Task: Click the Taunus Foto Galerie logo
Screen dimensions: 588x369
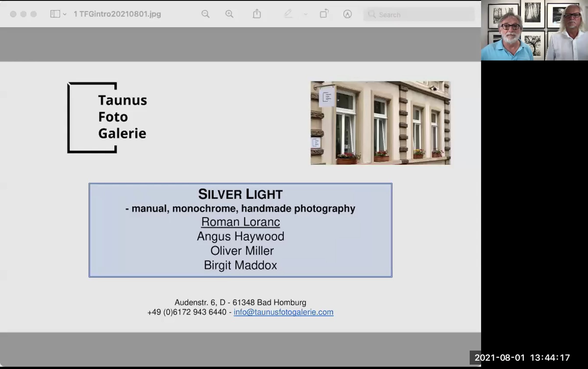Action: (107, 118)
